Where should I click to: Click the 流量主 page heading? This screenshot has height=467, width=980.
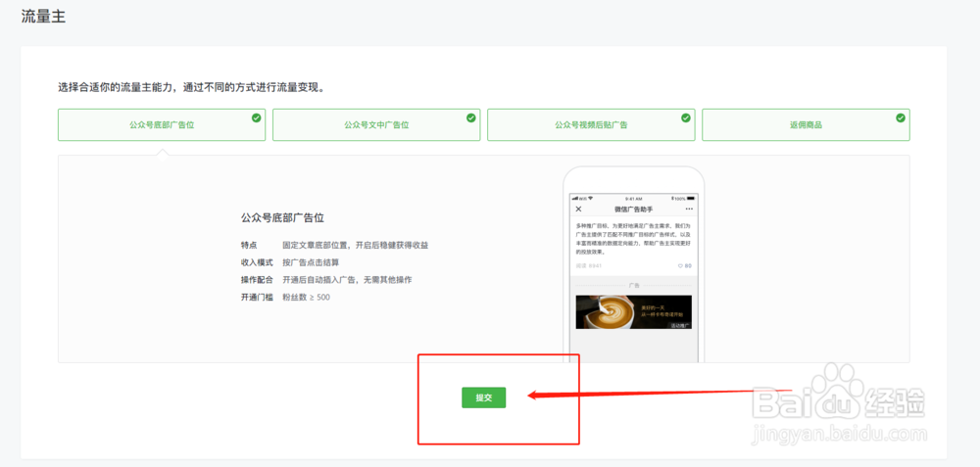coord(43,17)
